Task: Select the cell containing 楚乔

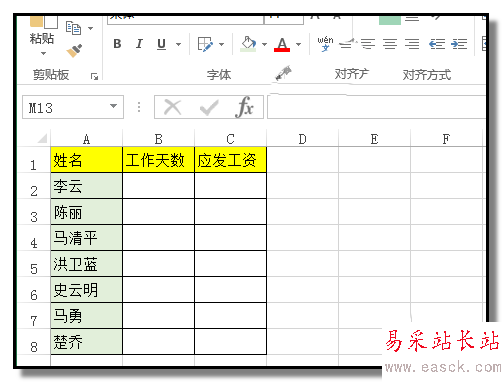Action: coord(86,342)
